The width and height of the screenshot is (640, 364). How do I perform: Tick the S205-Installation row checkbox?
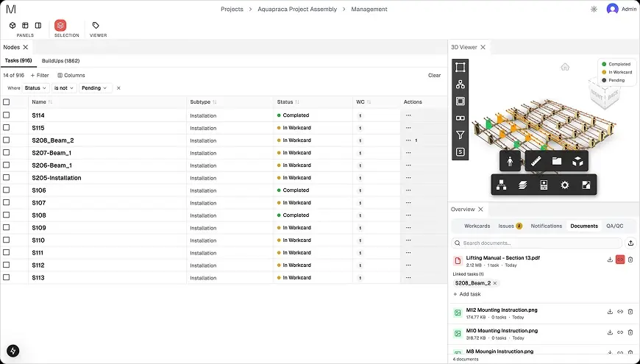(x=6, y=177)
